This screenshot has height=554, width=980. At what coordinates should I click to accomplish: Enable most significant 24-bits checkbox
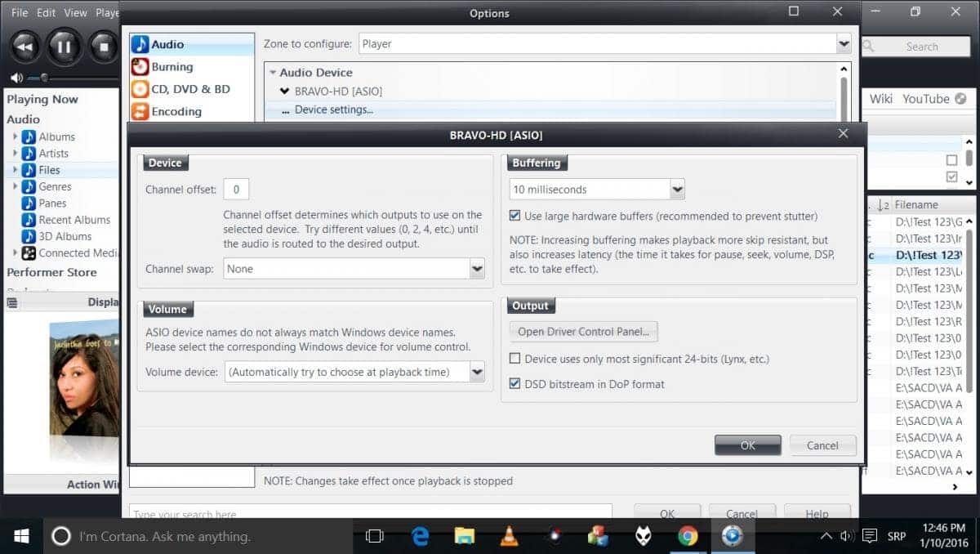[514, 359]
